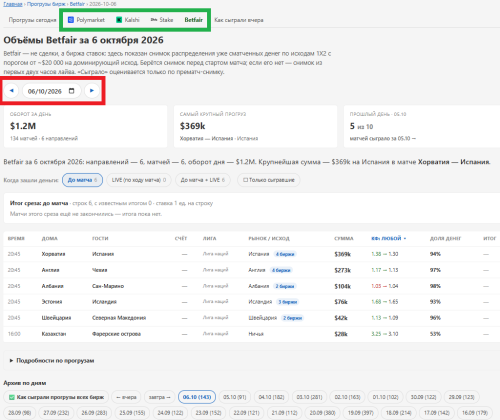Select archive day 22.09 (121)
The image size is (500, 420).
pos(246,413)
